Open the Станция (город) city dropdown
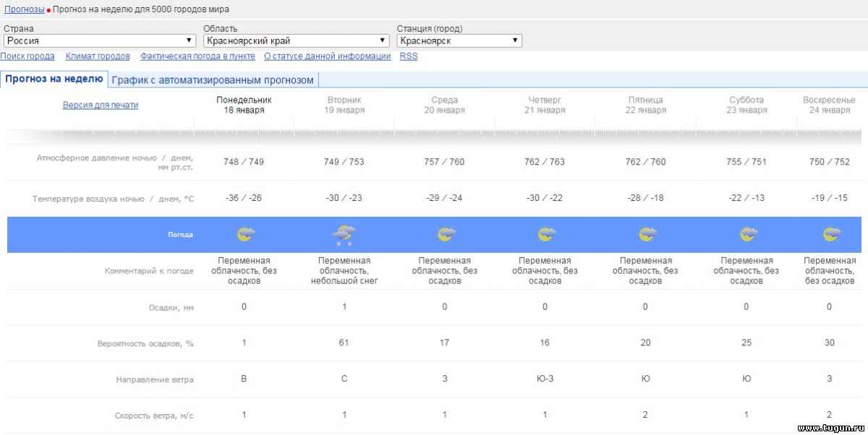Image resolution: width=868 pixels, height=435 pixels. point(459,40)
